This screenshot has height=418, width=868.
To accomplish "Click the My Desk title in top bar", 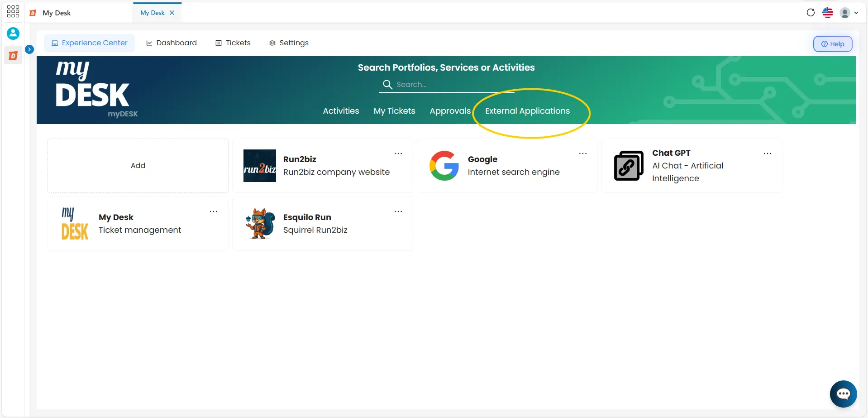I will pos(57,13).
